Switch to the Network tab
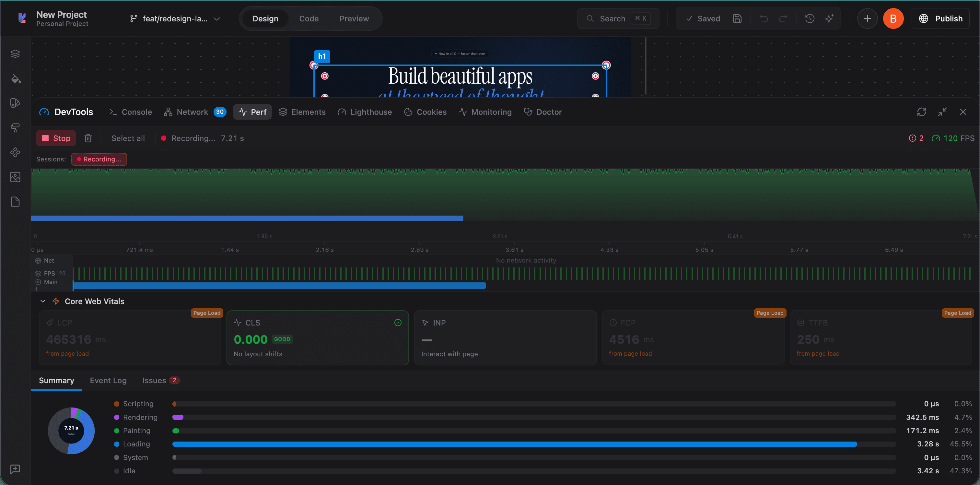 click(192, 112)
